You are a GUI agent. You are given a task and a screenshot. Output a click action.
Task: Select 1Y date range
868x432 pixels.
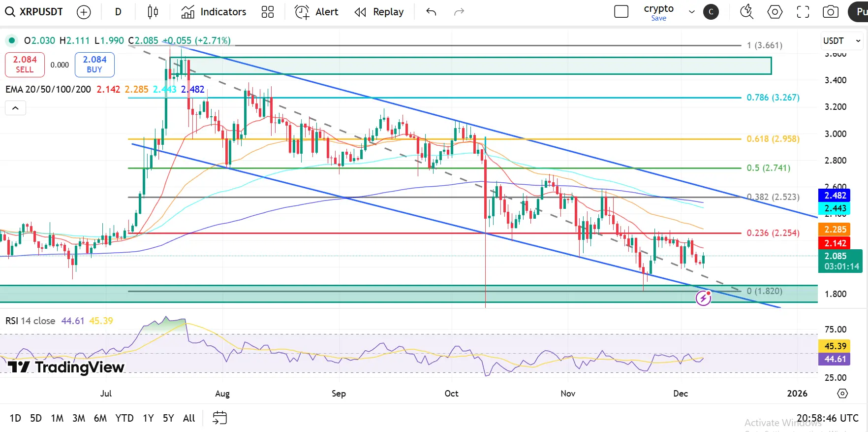coord(148,418)
